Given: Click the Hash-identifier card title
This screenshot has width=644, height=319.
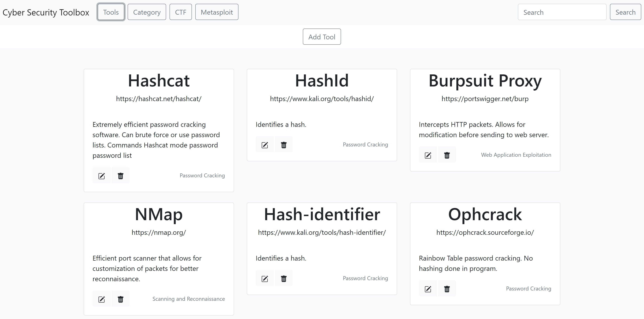Looking at the screenshot, I should (322, 214).
